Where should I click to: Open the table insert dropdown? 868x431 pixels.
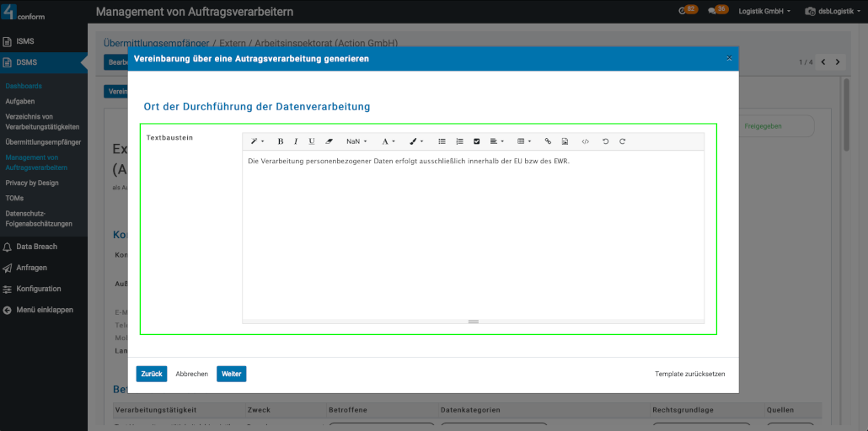click(523, 141)
